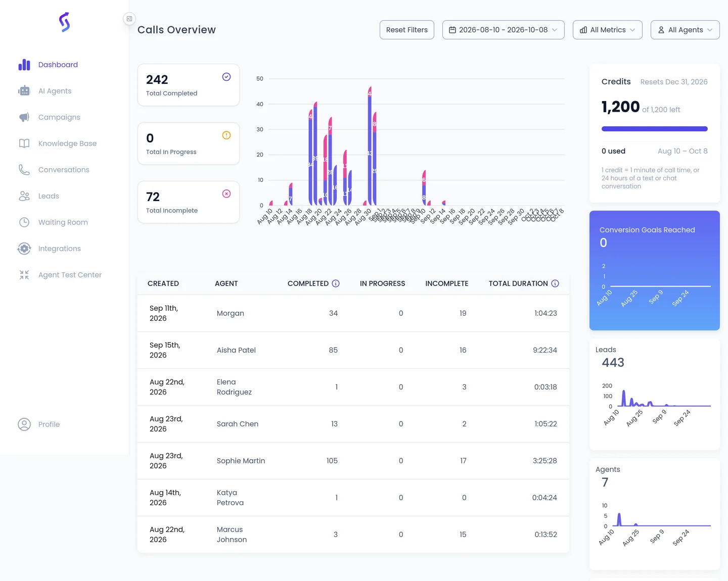Viewport: 728px width, 581px height.
Task: Click the AI Agents robot icon
Action: 24,91
